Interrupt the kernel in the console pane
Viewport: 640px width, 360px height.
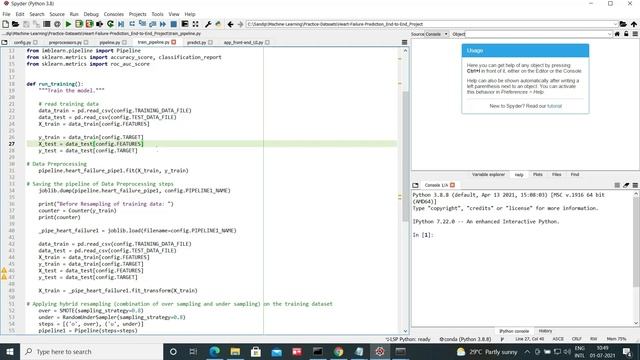[x=617, y=185]
